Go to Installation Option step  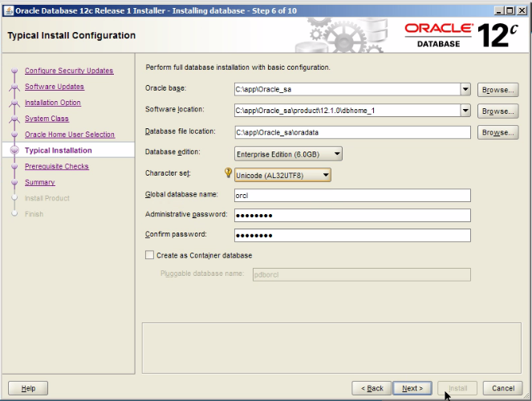pos(53,103)
